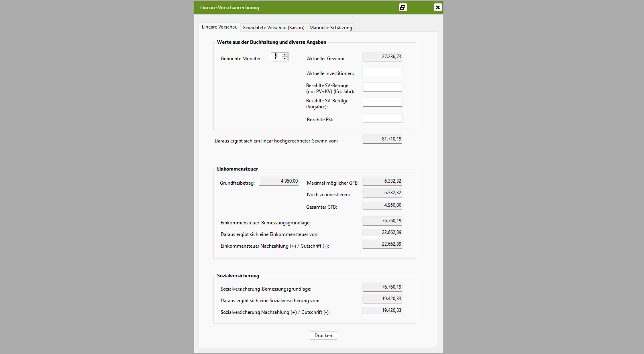Click the Aktueller Gewinn value field

382,57
